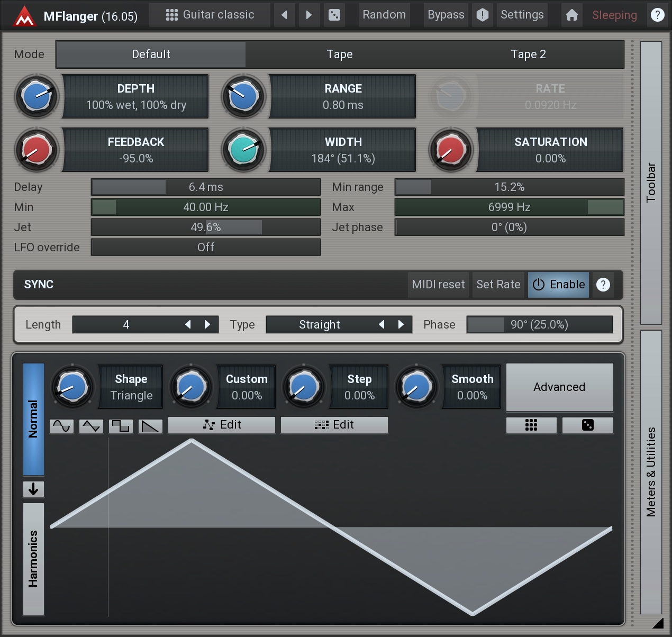Click the Random button
This screenshot has width=672, height=637.
pos(384,15)
